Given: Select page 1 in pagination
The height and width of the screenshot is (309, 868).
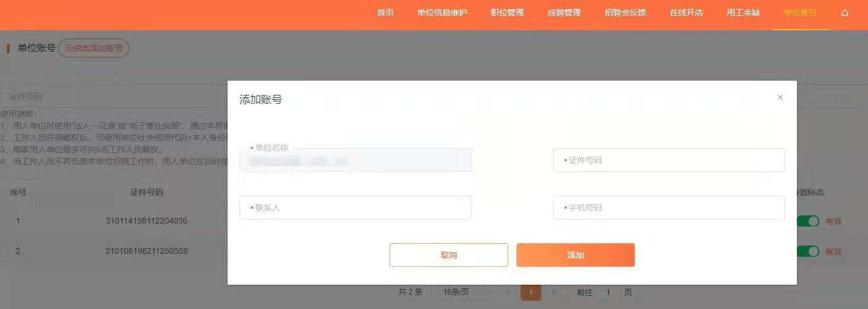Looking at the screenshot, I should click(x=531, y=292).
